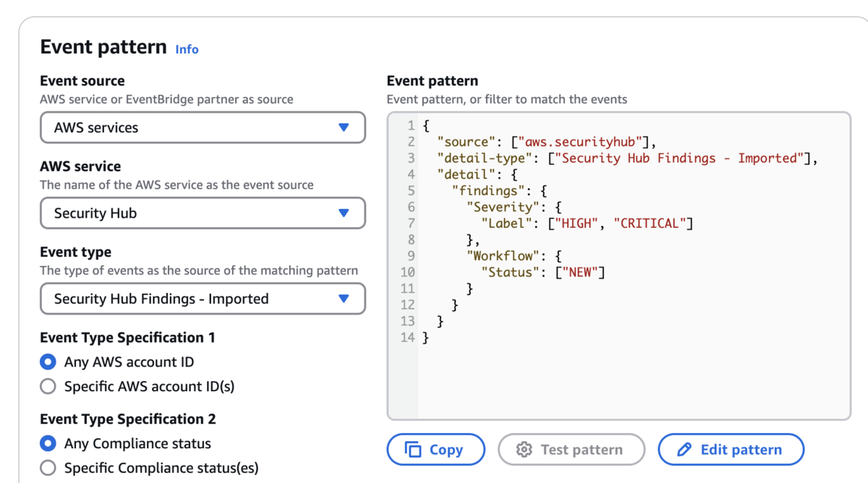
Task: Open the Event source dropdown (AWS services)
Action: tap(203, 127)
